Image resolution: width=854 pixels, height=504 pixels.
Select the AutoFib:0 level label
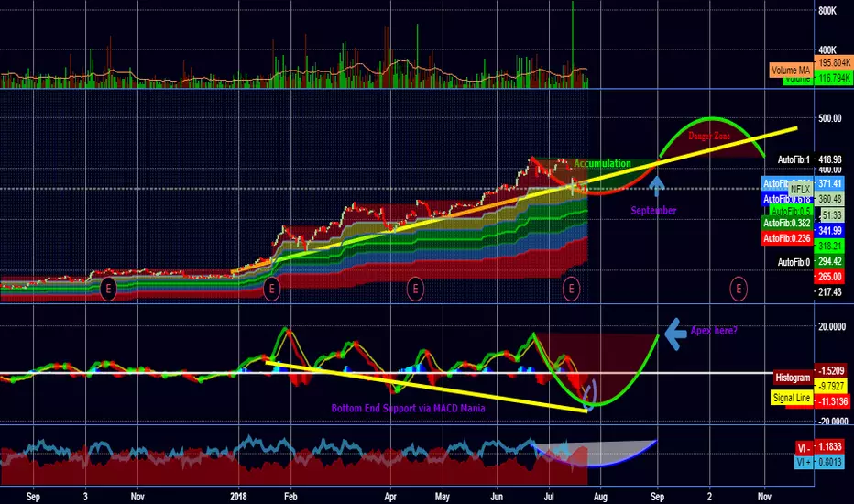point(794,262)
